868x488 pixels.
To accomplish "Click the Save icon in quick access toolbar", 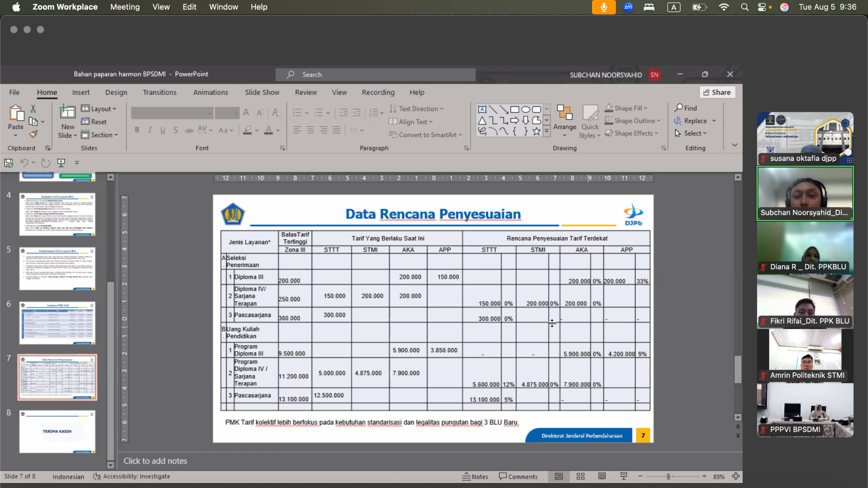I will [x=9, y=163].
